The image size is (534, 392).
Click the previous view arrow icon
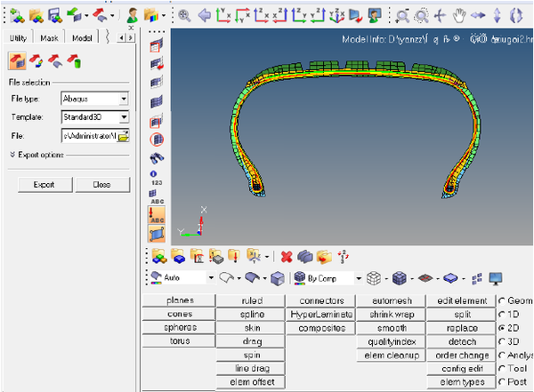(205, 16)
